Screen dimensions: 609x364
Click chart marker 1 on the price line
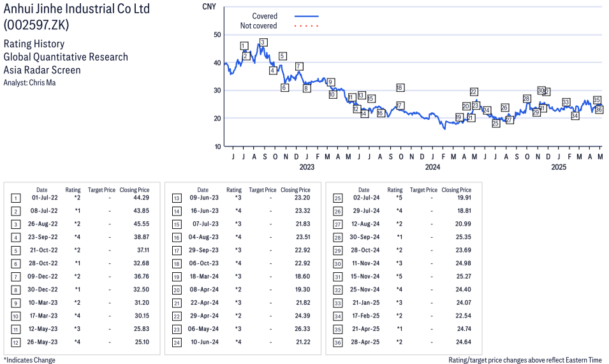tap(244, 46)
